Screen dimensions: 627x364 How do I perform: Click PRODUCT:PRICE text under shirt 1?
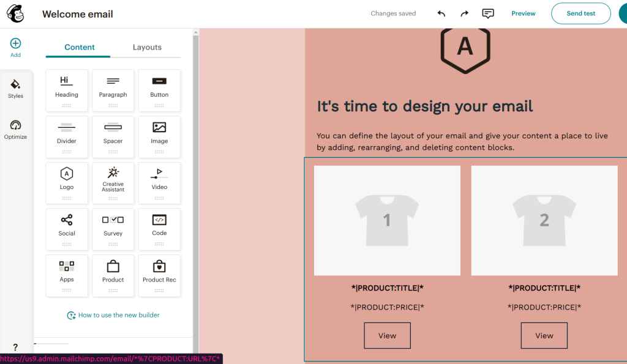point(387,307)
